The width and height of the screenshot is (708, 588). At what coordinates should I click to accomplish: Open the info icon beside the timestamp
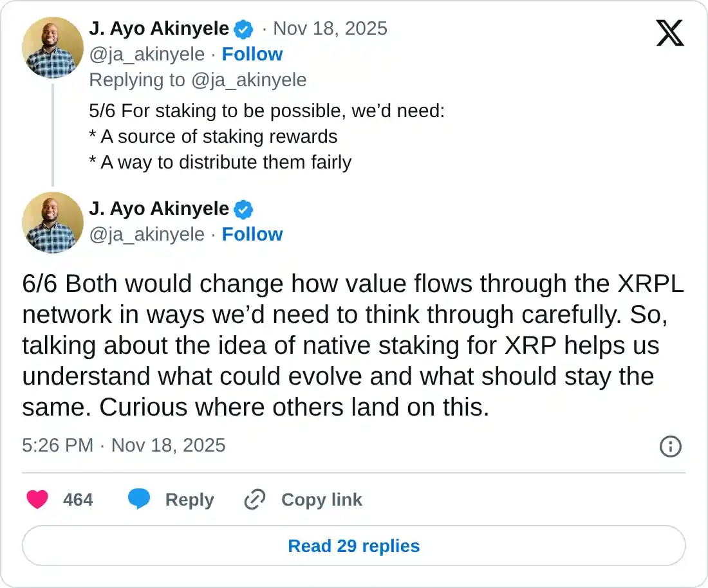(670, 446)
